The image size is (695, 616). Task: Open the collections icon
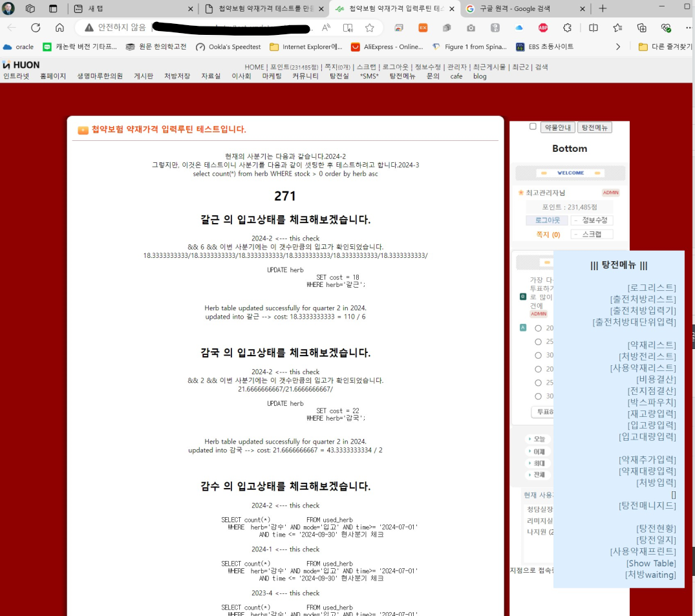[642, 28]
